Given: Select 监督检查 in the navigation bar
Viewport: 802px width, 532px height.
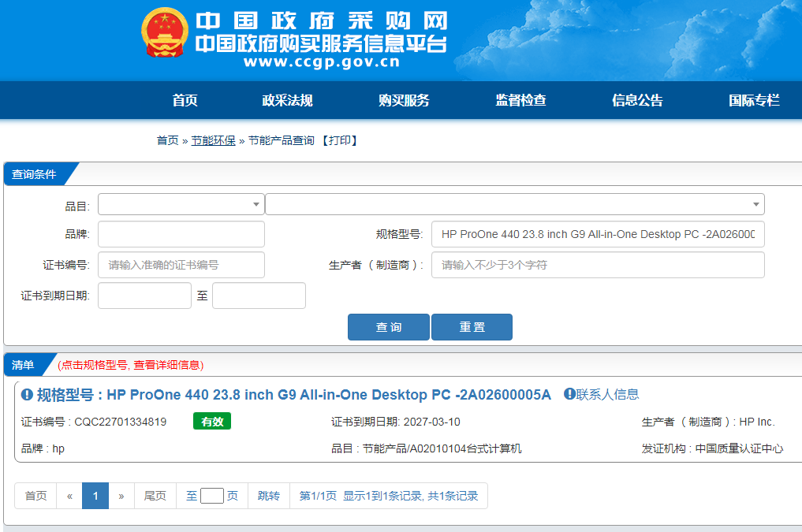Looking at the screenshot, I should pyautogui.click(x=520, y=100).
